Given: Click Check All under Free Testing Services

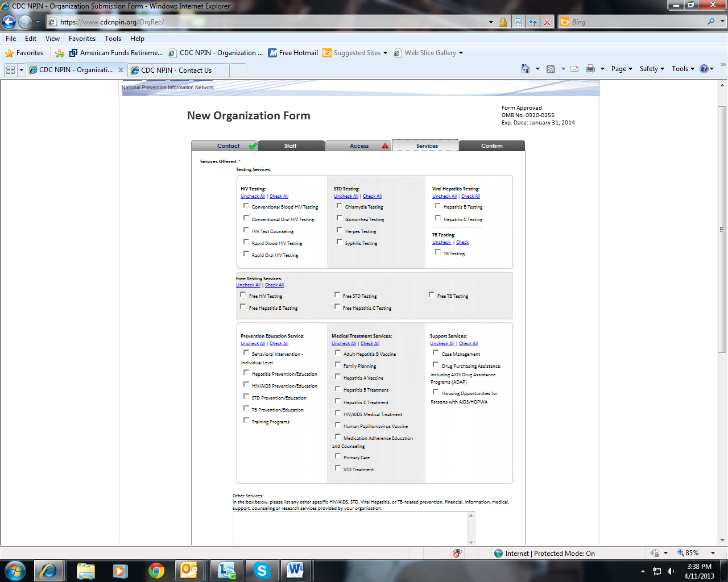Looking at the screenshot, I should 274,285.
